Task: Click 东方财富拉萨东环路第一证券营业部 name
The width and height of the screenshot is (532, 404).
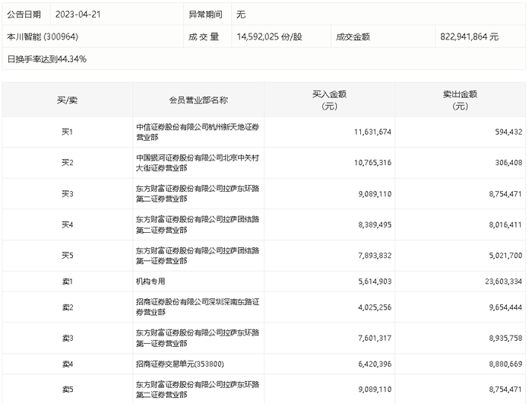Action: point(198,338)
